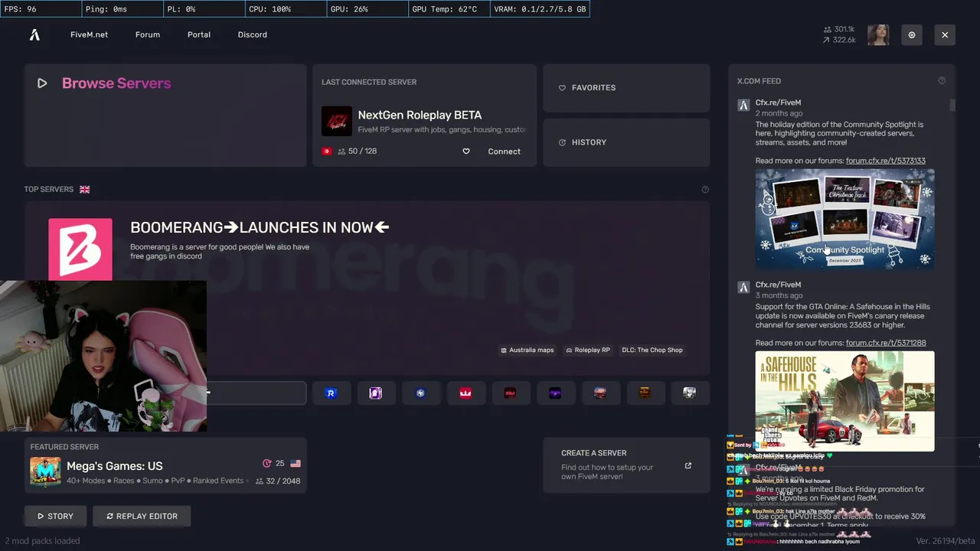Open the X.com Feed help question icon

tap(942, 81)
